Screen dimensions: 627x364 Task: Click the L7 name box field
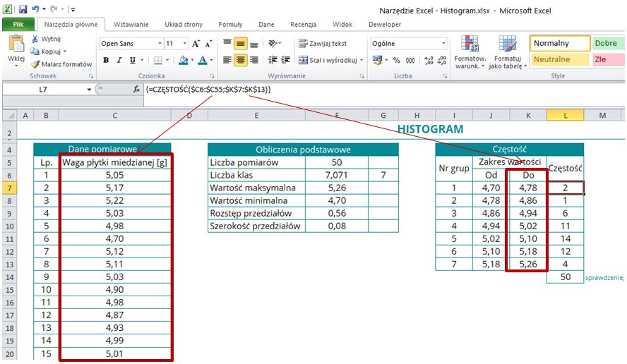[x=44, y=90]
